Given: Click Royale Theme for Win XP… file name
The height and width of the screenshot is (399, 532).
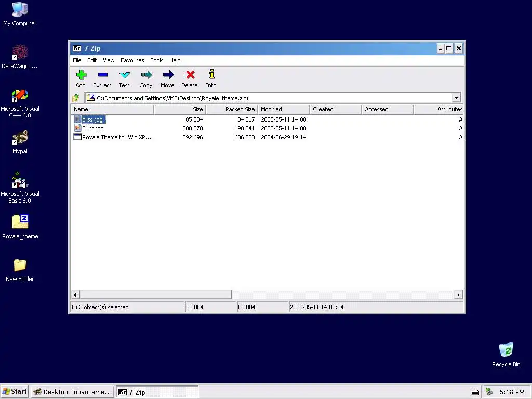Looking at the screenshot, I should (117, 137).
